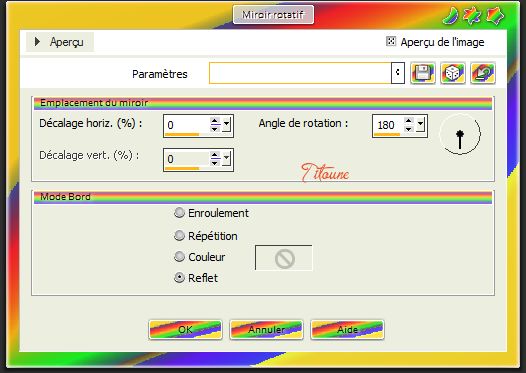Click the rotation angle dial control
This screenshot has width=526, height=373.
point(460,134)
